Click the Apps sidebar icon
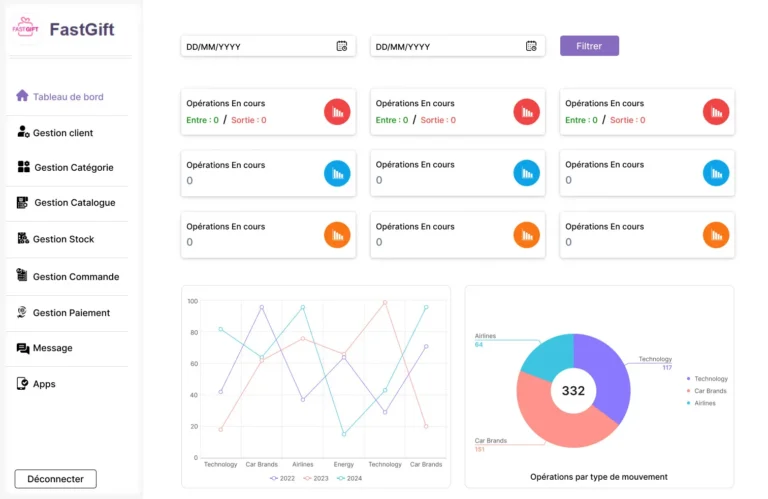This screenshot has width=768, height=499. pyautogui.click(x=22, y=383)
